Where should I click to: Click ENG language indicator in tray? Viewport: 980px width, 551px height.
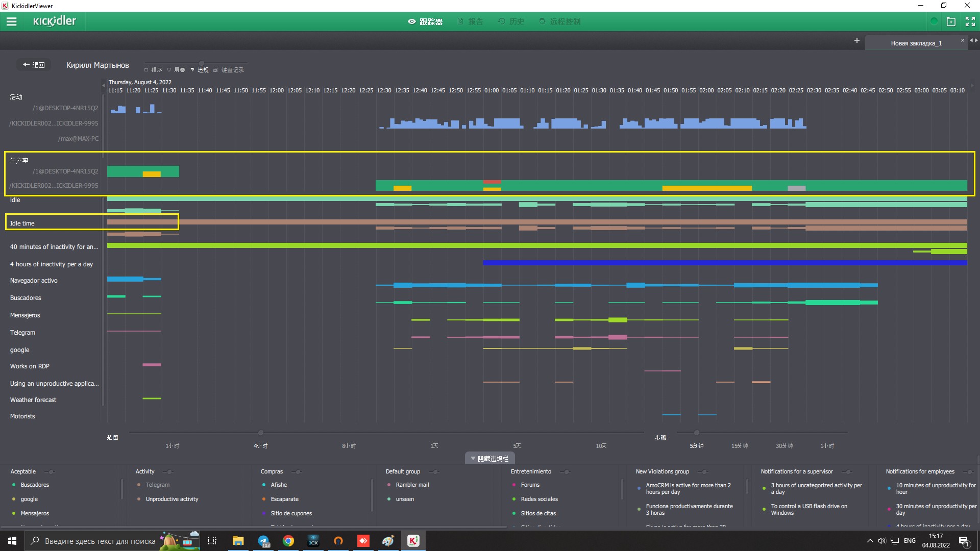[x=910, y=541]
